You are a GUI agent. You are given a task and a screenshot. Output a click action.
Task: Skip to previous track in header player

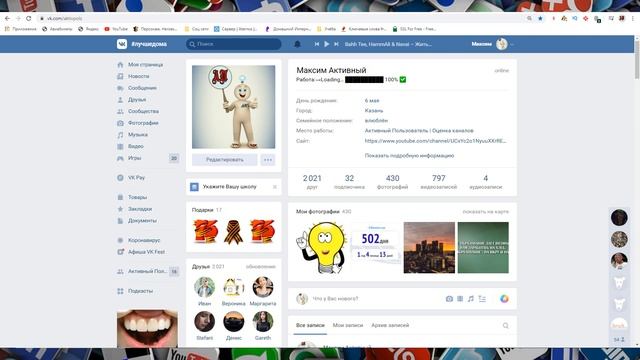[317, 44]
